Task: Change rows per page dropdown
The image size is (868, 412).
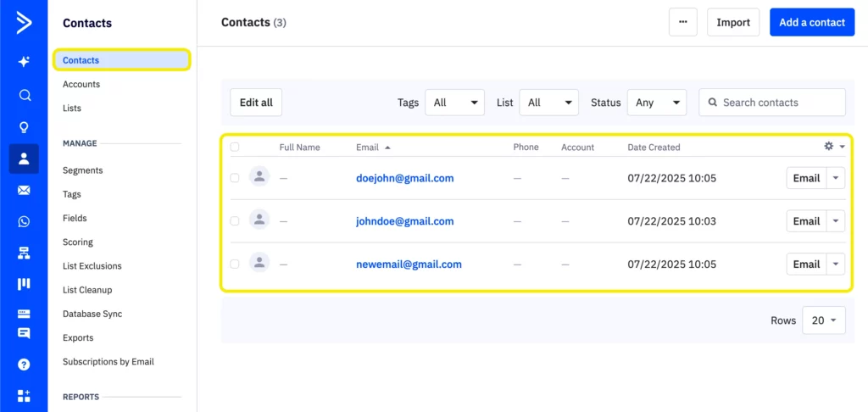Action: tap(823, 320)
